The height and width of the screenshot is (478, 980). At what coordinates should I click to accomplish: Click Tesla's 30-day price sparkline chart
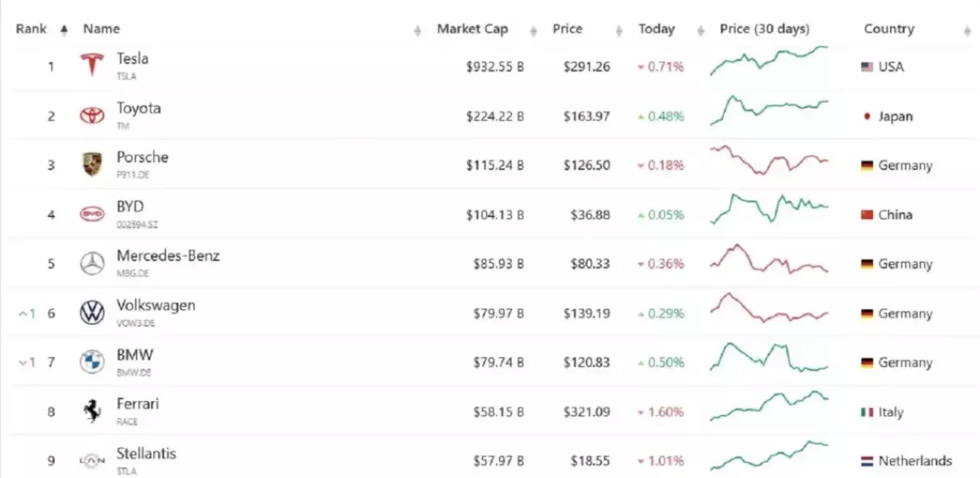click(x=769, y=61)
